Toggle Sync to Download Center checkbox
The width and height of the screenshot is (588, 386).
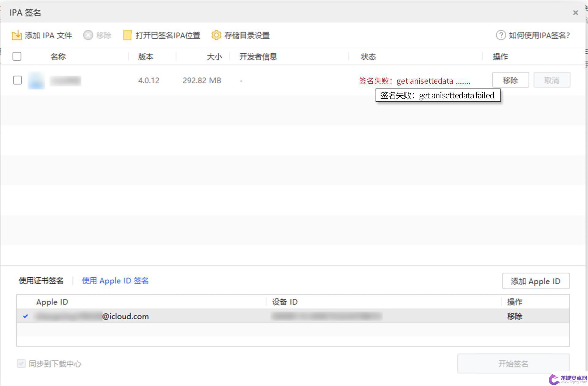pyautogui.click(x=21, y=364)
